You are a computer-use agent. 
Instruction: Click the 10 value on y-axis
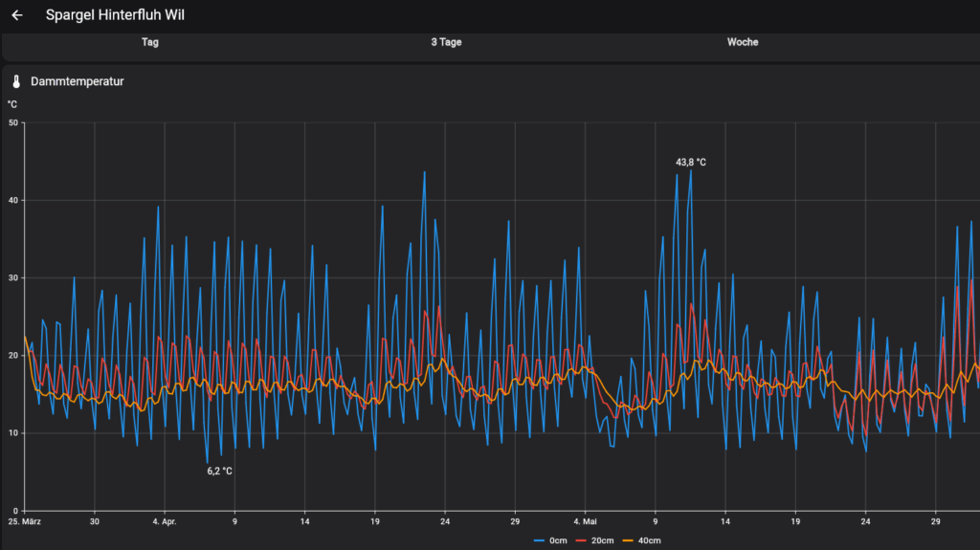pyautogui.click(x=13, y=432)
